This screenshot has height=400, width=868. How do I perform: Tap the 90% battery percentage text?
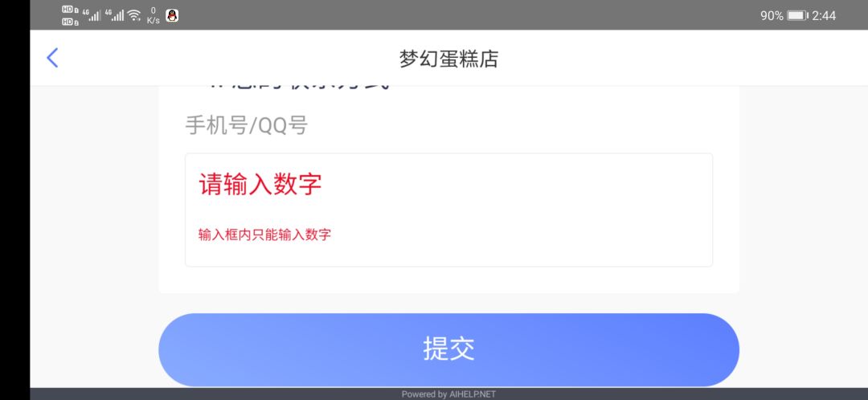click(772, 16)
